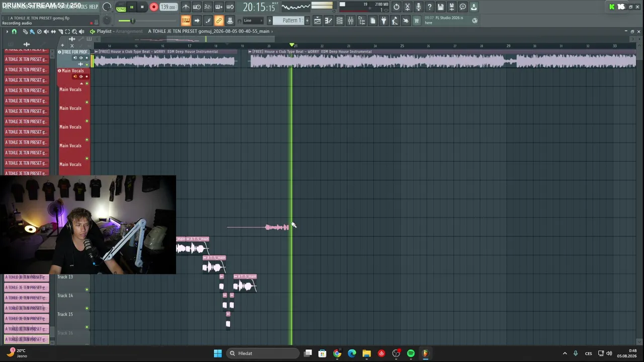Open the Playlist view icon

tap(317, 21)
